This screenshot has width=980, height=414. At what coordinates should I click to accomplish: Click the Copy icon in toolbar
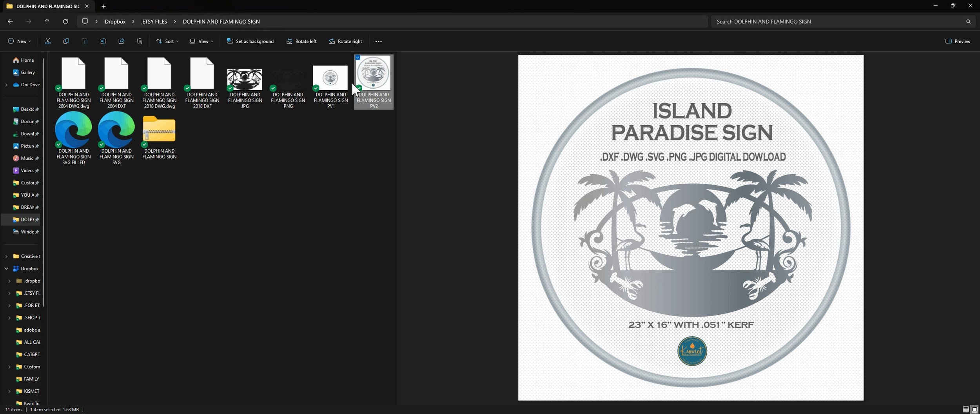click(x=66, y=41)
